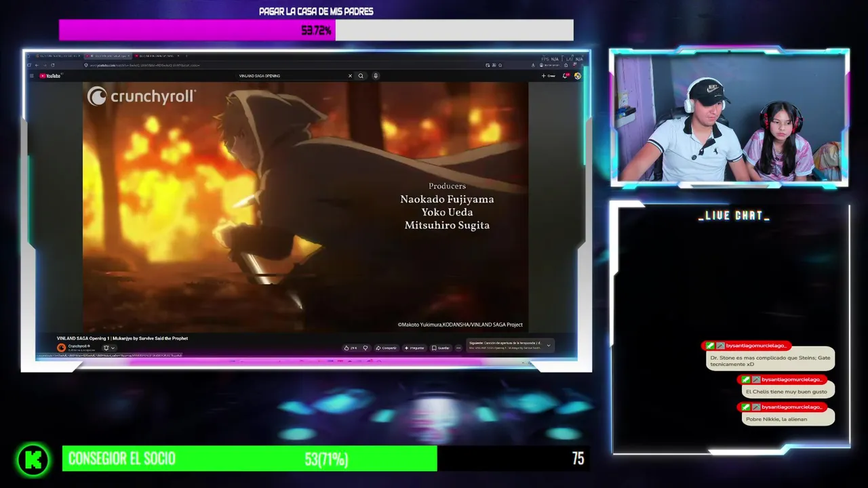This screenshot has height=488, width=868.
Task: Expand the Siguiente up-next queue chevron
Action: 549,346
